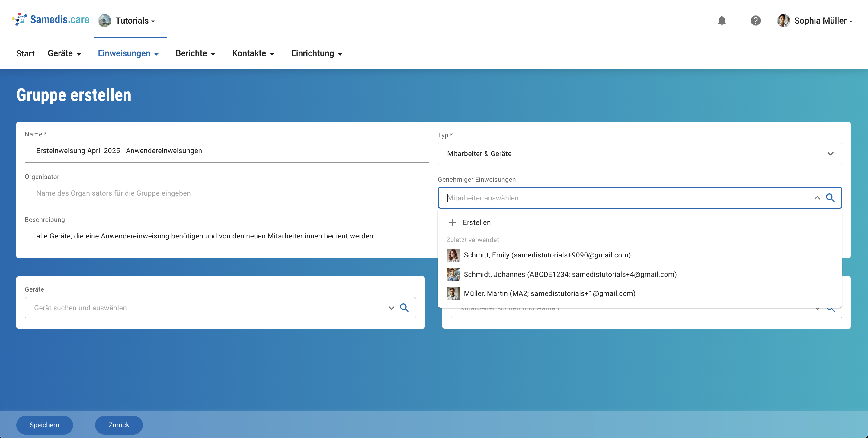Collapse the Mitarbeiter auswählen list chevron
Screen dimensions: 868x438
[x=817, y=198]
